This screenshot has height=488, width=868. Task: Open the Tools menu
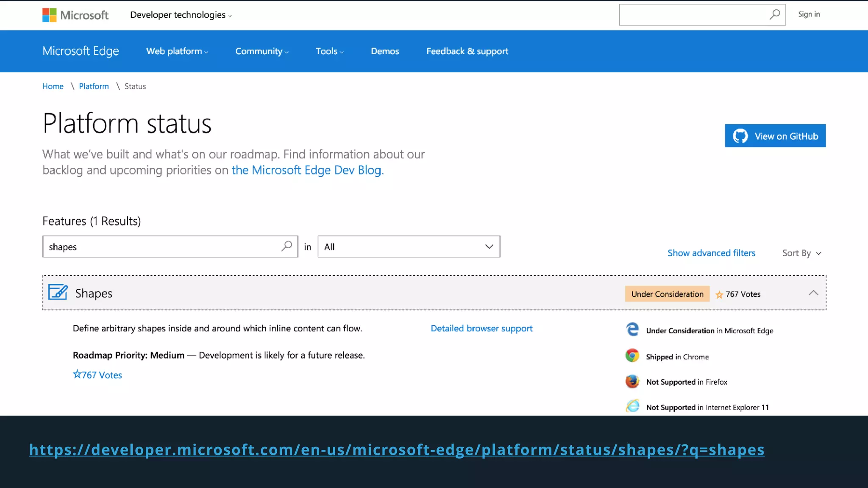(329, 51)
